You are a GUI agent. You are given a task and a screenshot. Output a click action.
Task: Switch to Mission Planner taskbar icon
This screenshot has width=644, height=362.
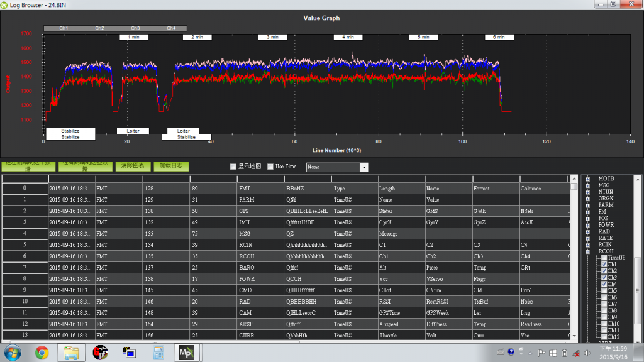pos(186,353)
